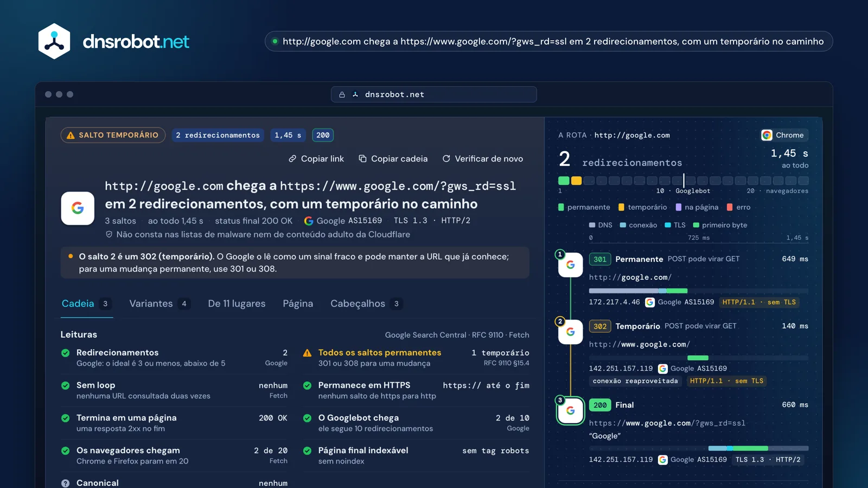Click the yellow temporary redirect segment in hop bar
The height and width of the screenshot is (488, 868).
tap(576, 181)
